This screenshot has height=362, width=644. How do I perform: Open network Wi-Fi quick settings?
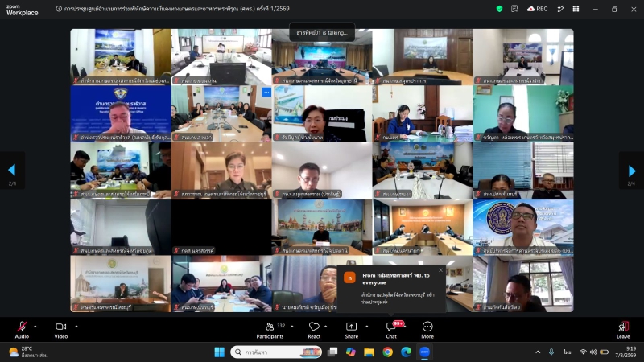coord(583,352)
